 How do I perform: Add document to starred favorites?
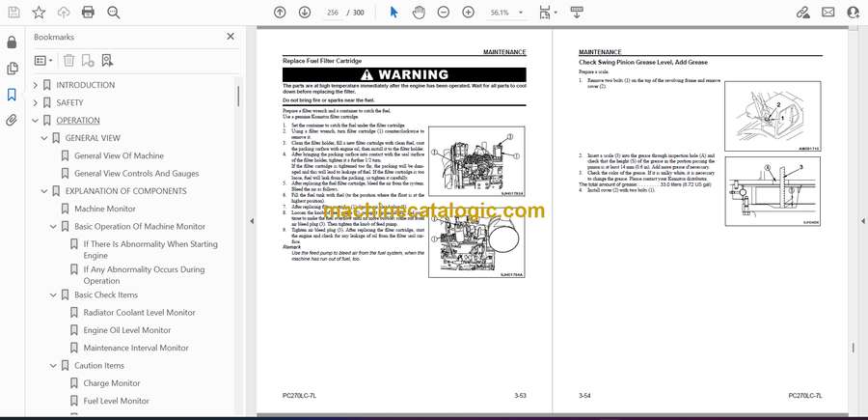[39, 13]
